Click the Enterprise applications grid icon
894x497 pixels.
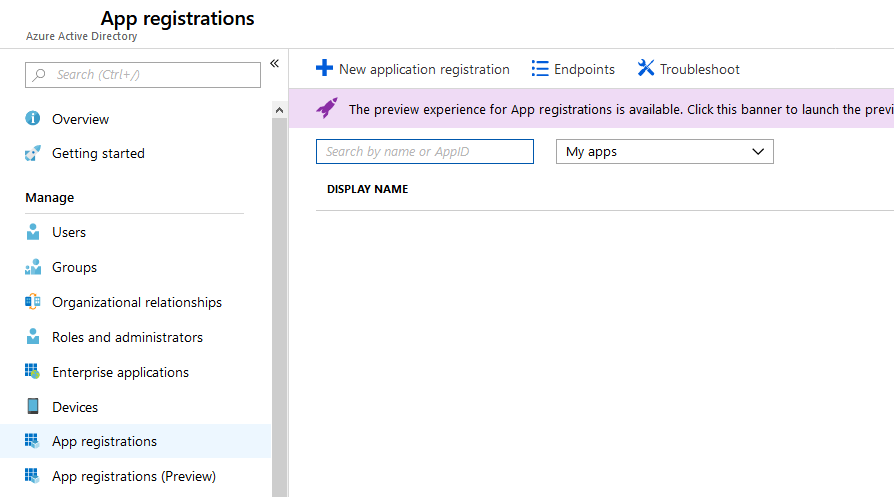click(33, 372)
